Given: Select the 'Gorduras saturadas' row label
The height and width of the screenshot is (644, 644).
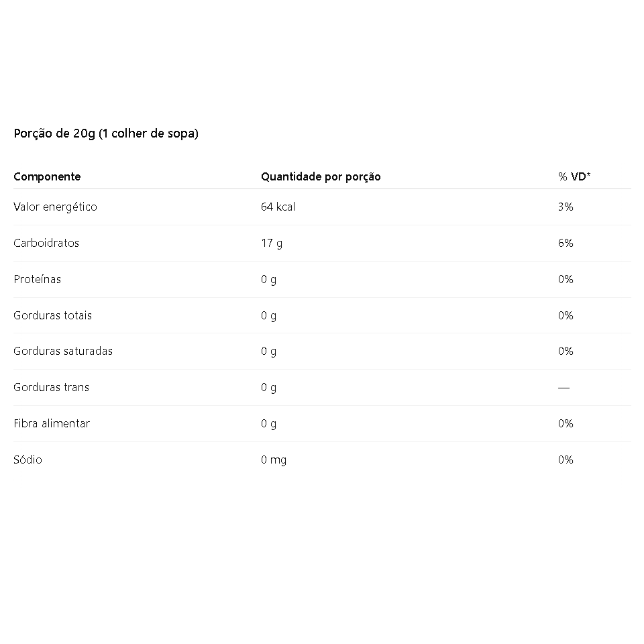Looking at the screenshot, I should click(63, 351).
